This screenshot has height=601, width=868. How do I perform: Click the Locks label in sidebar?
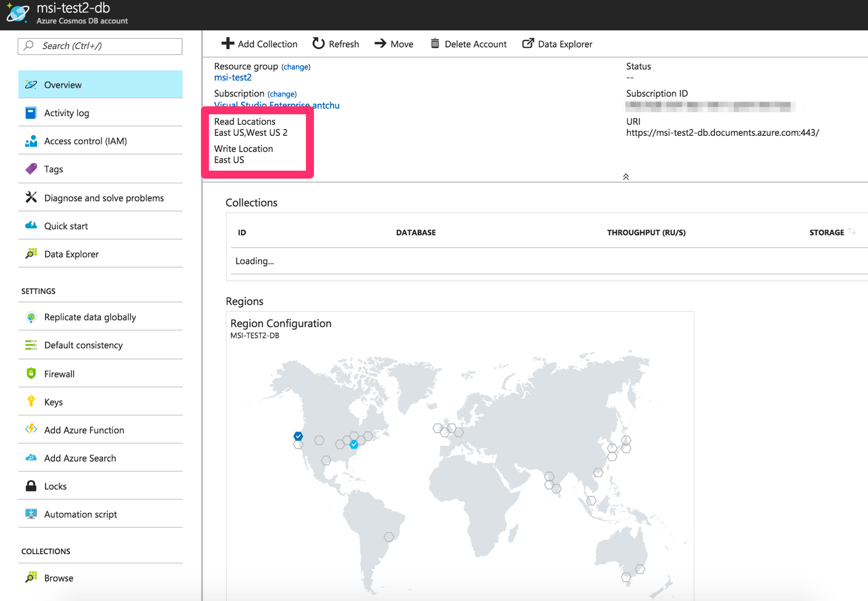(x=55, y=486)
